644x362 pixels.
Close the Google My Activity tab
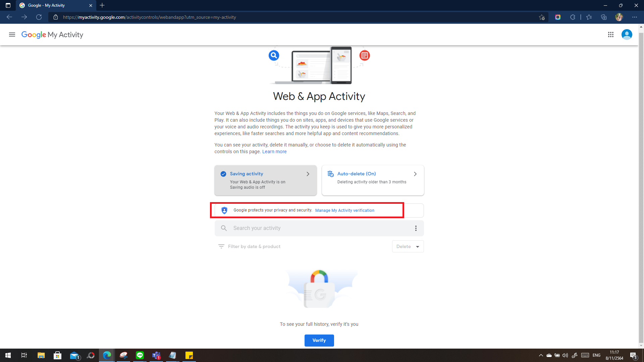(91, 5)
